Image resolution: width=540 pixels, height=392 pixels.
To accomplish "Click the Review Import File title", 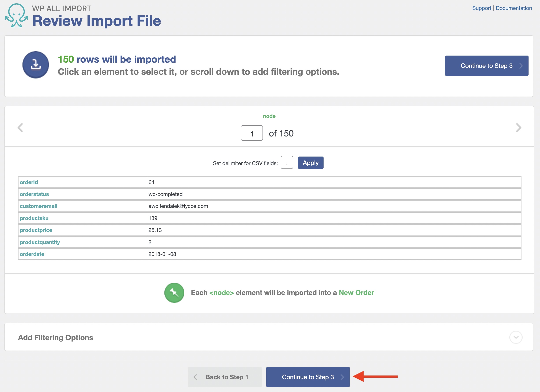I will point(97,21).
